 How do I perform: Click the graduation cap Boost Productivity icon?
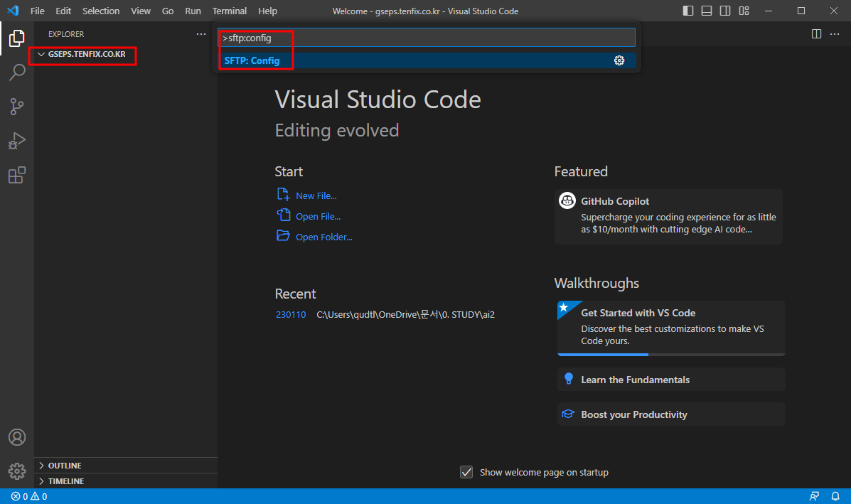coord(568,414)
